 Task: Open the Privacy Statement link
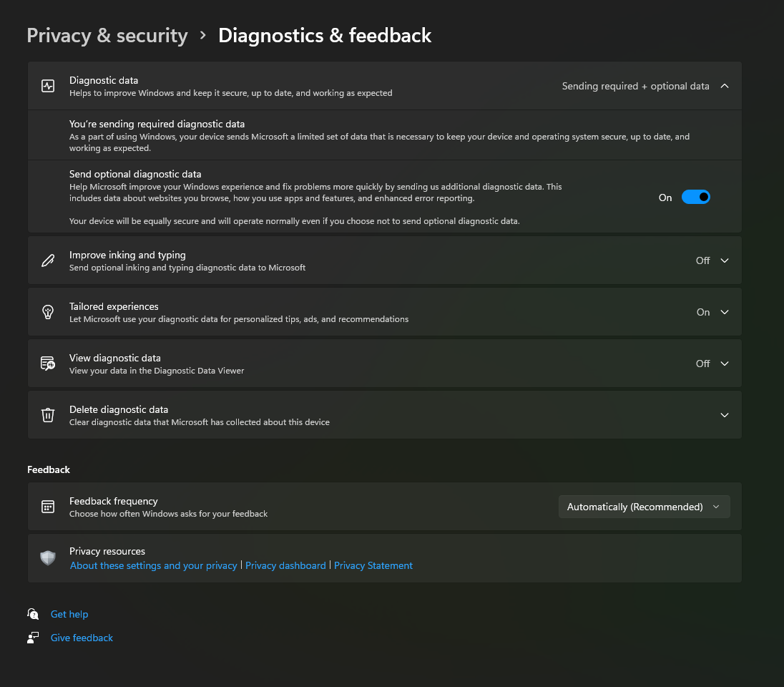pyautogui.click(x=373, y=565)
